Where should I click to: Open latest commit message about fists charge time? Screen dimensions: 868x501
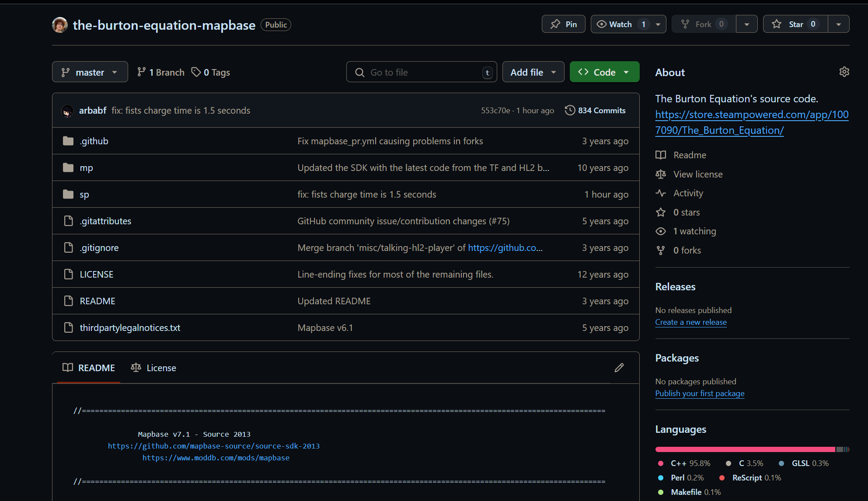[181, 111]
